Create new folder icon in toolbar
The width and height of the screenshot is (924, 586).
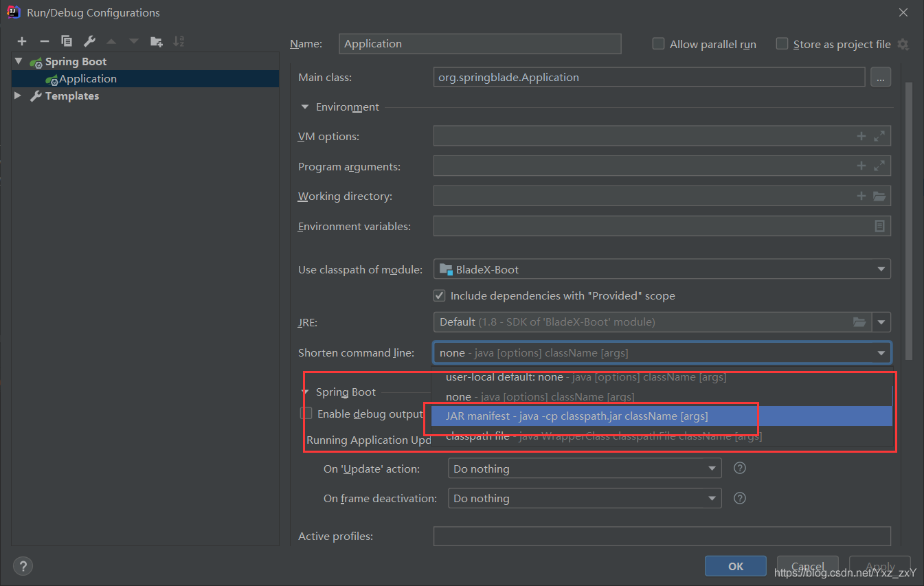[157, 41]
